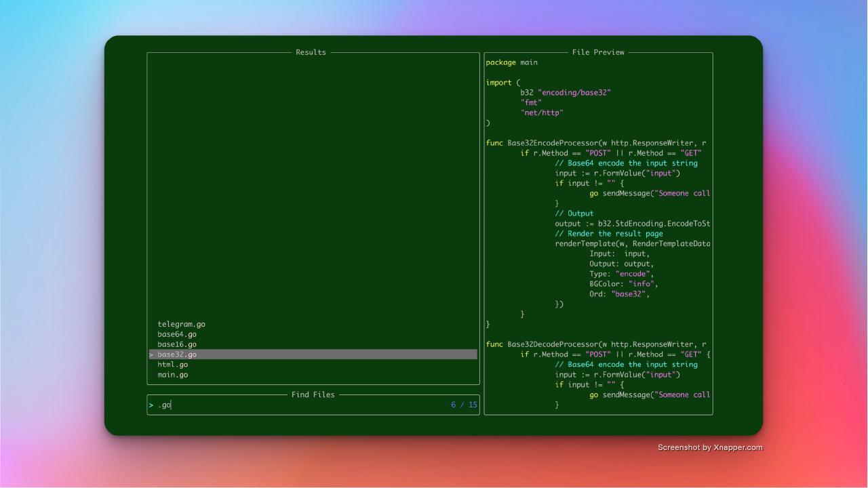868x488 pixels.
Task: Click the Results panel title
Action: click(311, 52)
